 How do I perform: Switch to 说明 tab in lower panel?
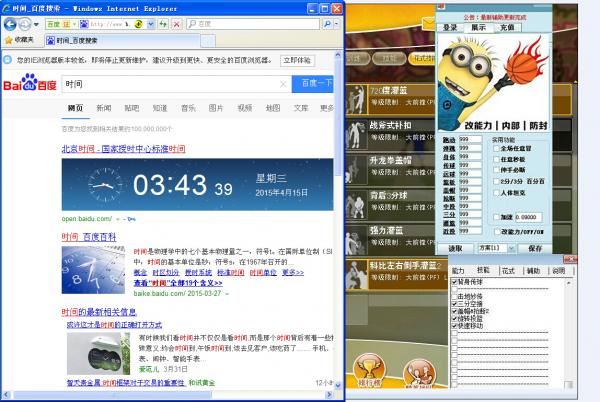(558, 271)
